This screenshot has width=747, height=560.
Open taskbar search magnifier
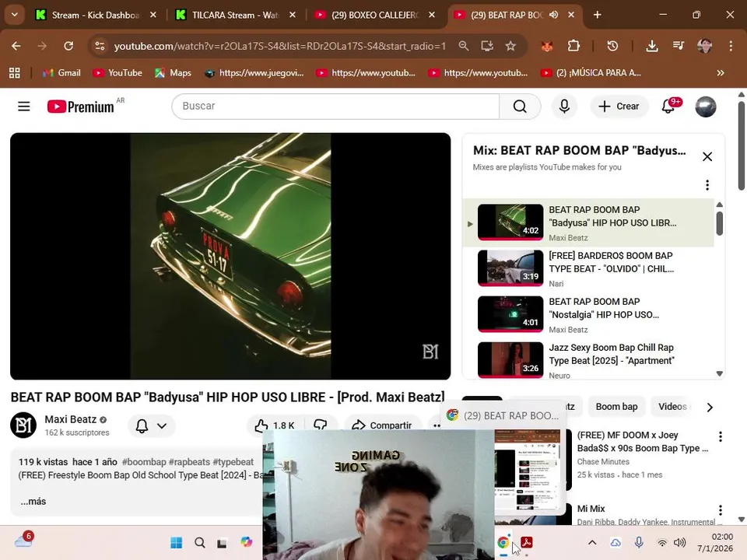200,542
